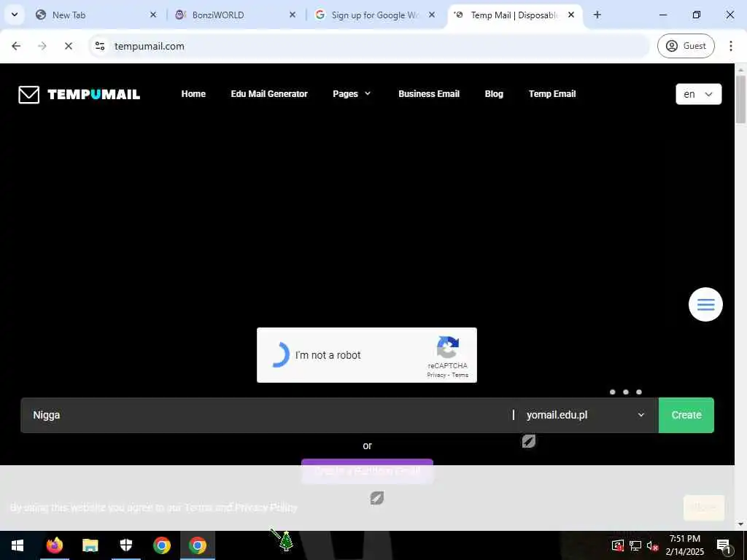
Task: Click the Guest profile button
Action: [686, 46]
